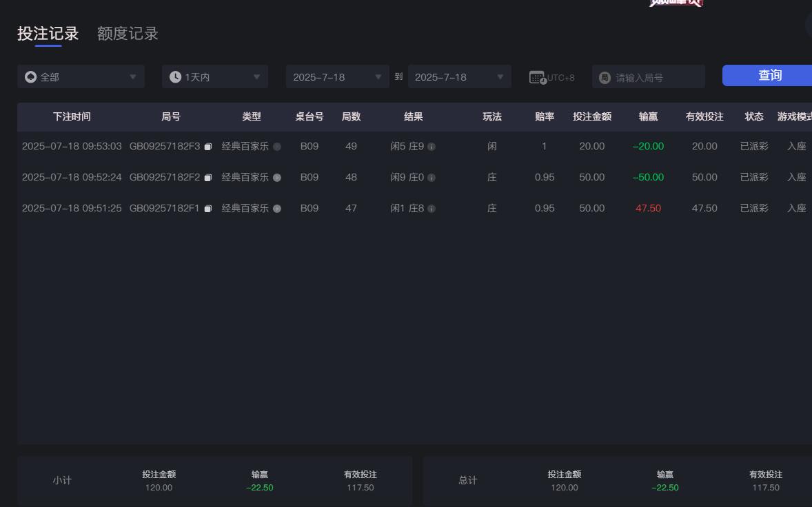812x507 pixels.
Task: Click the 请输入局号 input field
Action: click(x=648, y=76)
